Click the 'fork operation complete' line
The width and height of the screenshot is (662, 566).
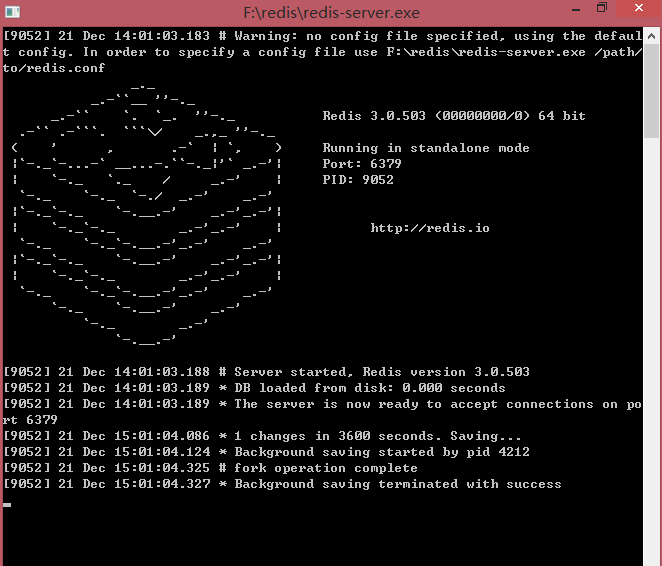point(210,468)
